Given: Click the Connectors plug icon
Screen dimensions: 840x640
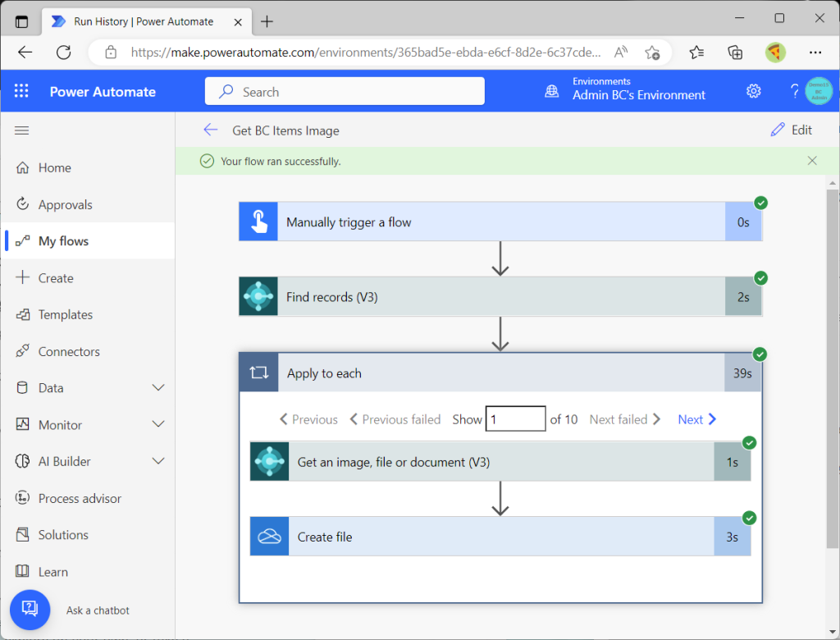Looking at the screenshot, I should point(22,351).
